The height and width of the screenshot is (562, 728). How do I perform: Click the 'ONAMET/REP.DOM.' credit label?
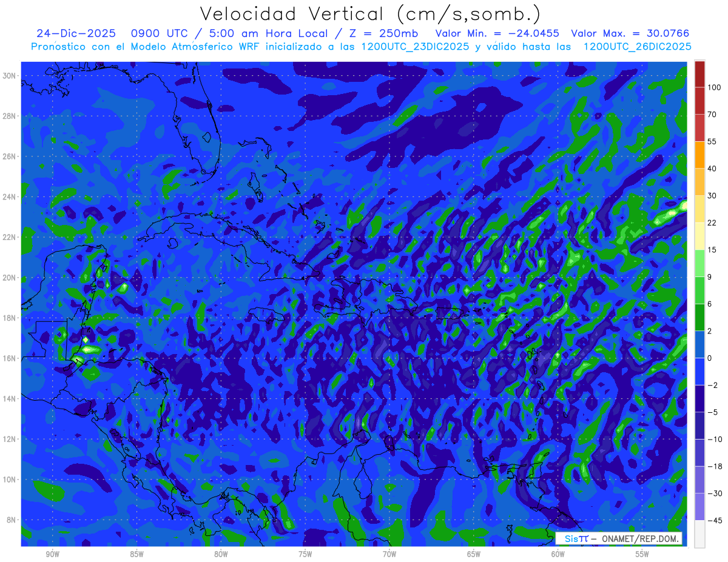[639, 538]
